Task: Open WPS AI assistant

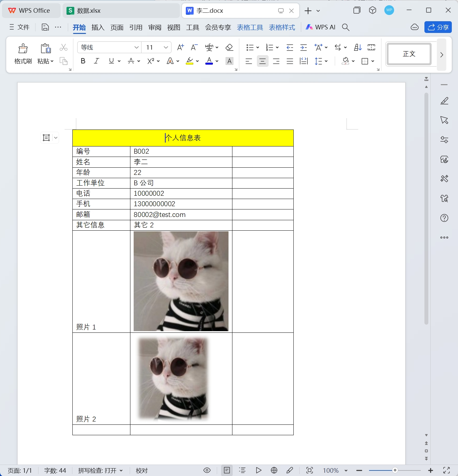Action: (320, 27)
